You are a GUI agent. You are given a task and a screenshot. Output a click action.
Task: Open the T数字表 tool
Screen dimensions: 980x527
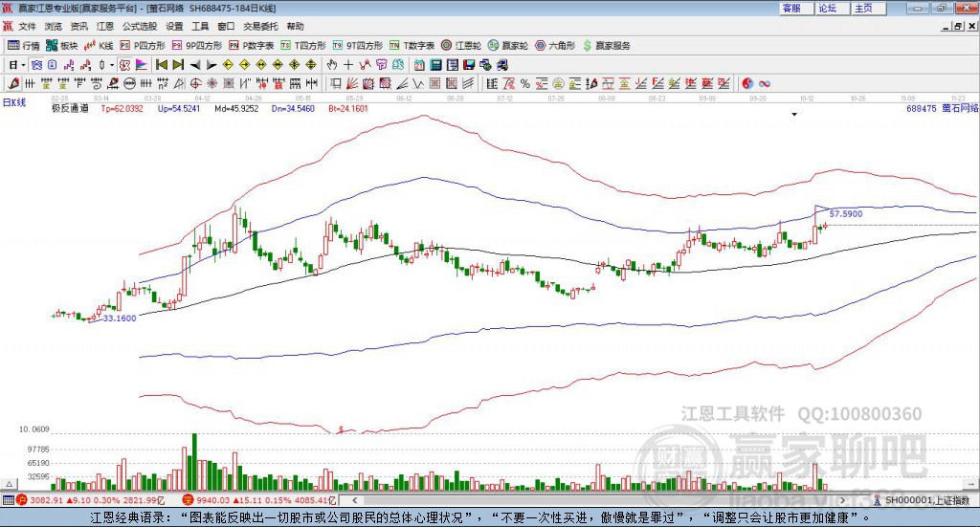click(412, 46)
